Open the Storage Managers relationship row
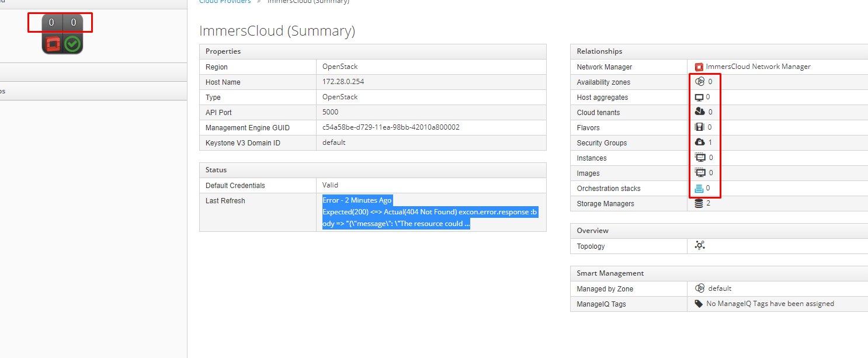 pyautogui.click(x=719, y=204)
